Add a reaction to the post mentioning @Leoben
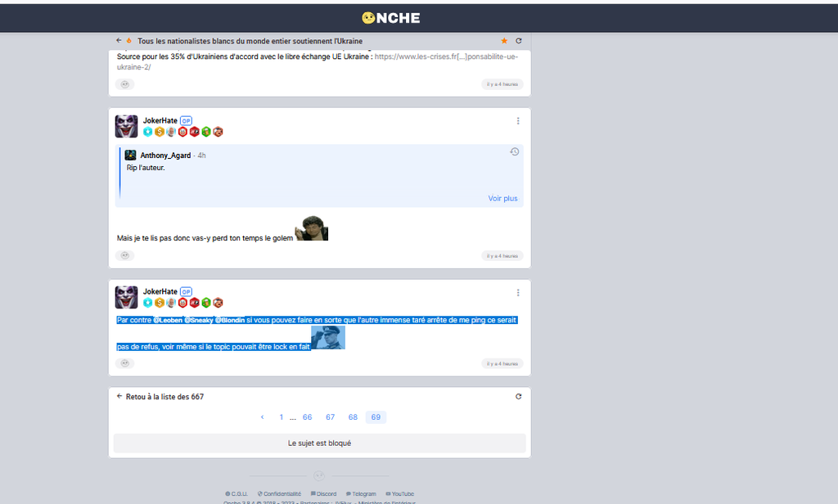Image resolution: width=838 pixels, height=504 pixels. tap(124, 363)
